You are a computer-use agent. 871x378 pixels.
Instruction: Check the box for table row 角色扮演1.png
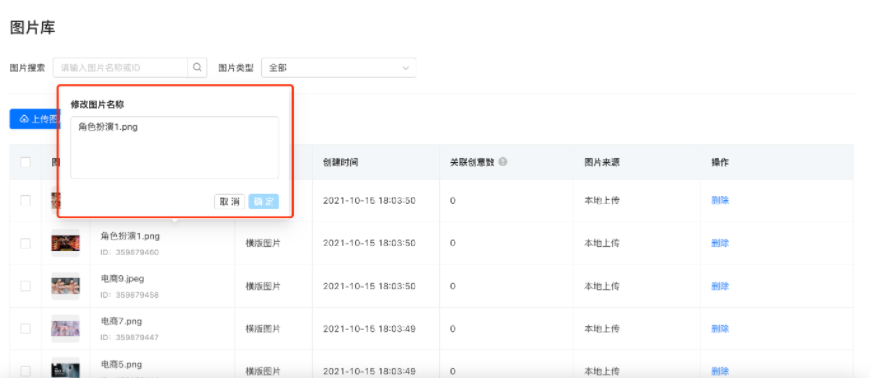pyautogui.click(x=26, y=243)
